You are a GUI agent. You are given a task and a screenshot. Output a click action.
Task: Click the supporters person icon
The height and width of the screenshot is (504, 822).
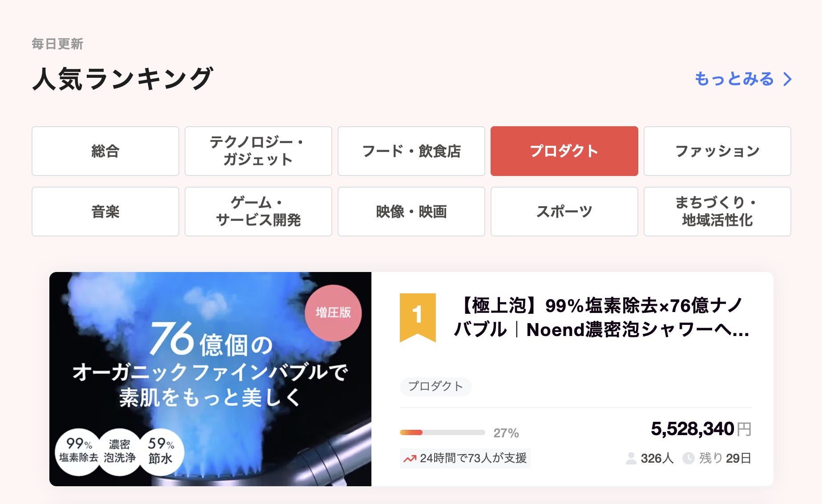(x=631, y=458)
